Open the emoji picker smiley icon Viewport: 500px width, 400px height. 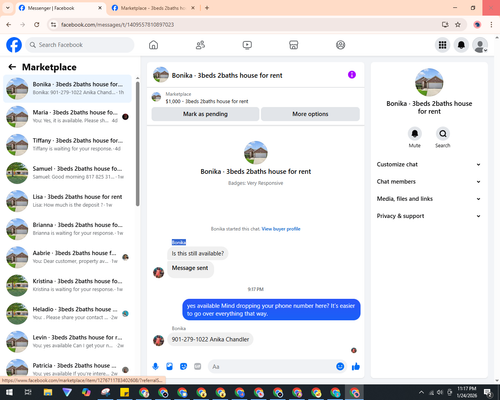340,367
